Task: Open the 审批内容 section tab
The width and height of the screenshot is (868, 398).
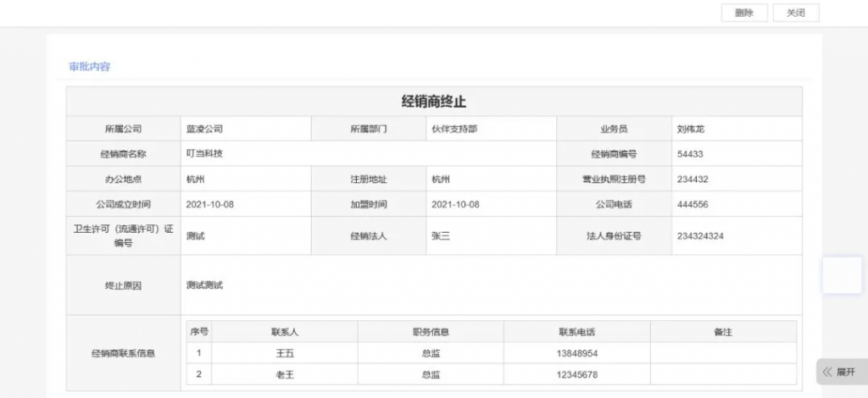Action: point(90,66)
